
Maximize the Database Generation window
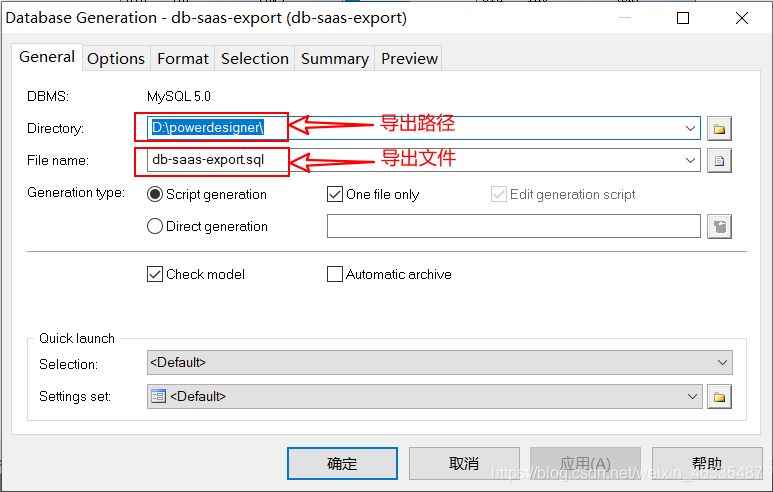[683, 18]
